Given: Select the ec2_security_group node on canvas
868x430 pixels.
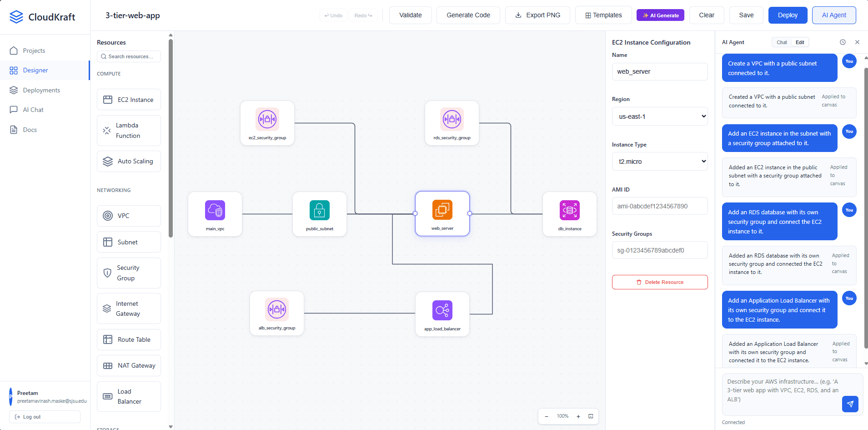Looking at the screenshot, I should [x=267, y=123].
